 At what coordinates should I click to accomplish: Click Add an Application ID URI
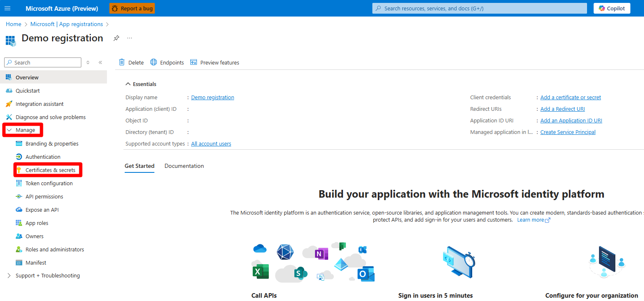(571, 121)
